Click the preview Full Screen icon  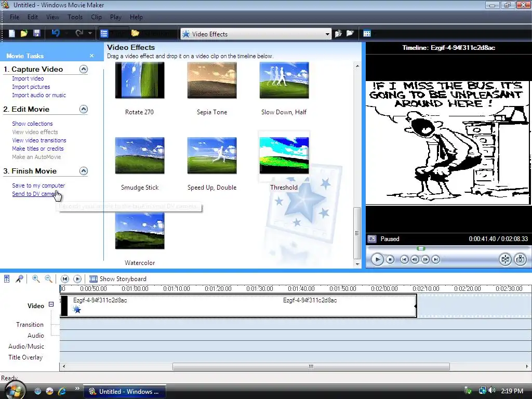[x=372, y=239]
